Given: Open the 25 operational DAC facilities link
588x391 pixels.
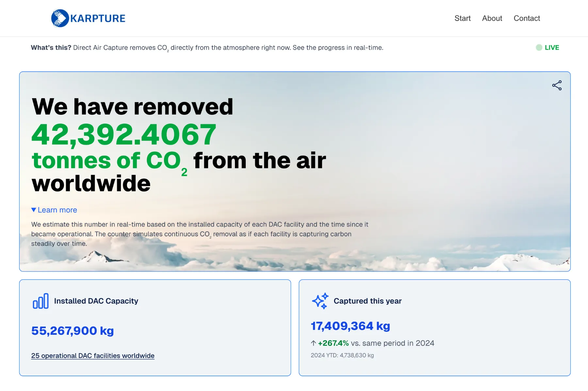Looking at the screenshot, I should pyautogui.click(x=93, y=356).
